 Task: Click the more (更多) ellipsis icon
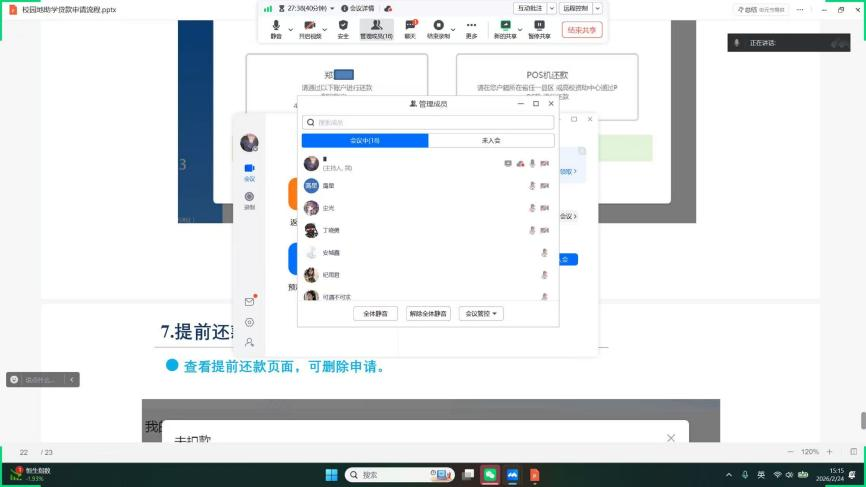(x=471, y=25)
